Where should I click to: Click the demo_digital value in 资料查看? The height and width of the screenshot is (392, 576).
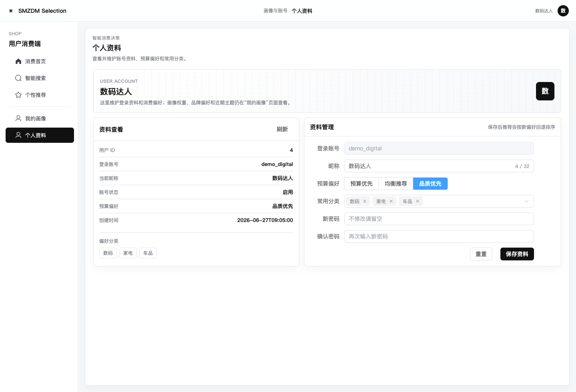277,164
